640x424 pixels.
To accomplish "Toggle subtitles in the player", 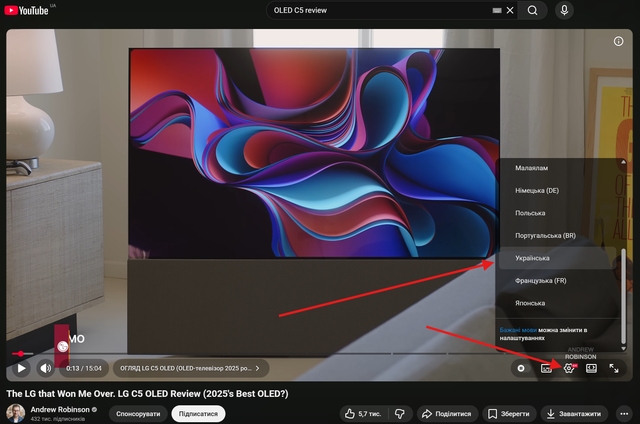I will (x=546, y=368).
